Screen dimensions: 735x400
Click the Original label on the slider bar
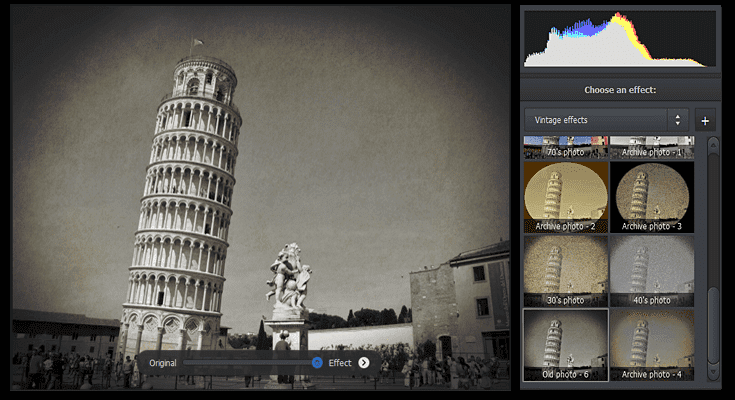(x=163, y=363)
